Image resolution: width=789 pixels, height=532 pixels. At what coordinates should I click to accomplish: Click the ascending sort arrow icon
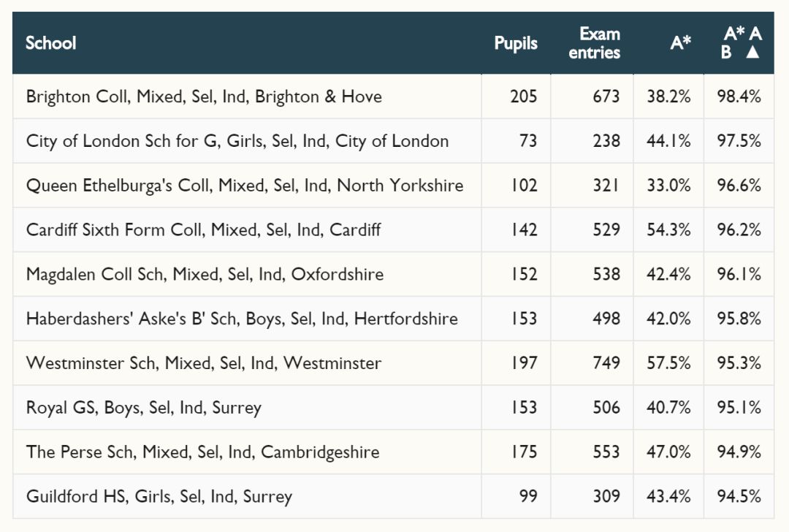point(752,53)
